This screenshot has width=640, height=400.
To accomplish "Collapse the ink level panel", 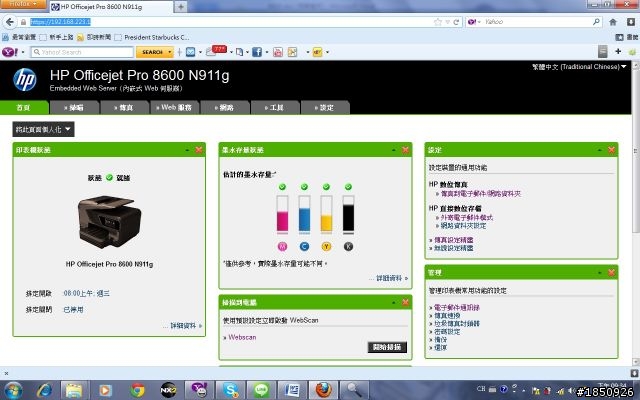I will [393, 150].
